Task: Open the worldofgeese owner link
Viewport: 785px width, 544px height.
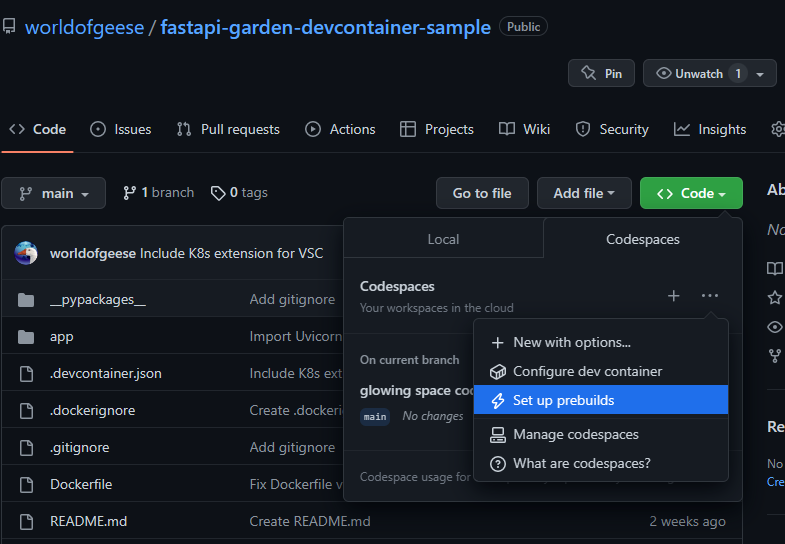Action: click(85, 27)
